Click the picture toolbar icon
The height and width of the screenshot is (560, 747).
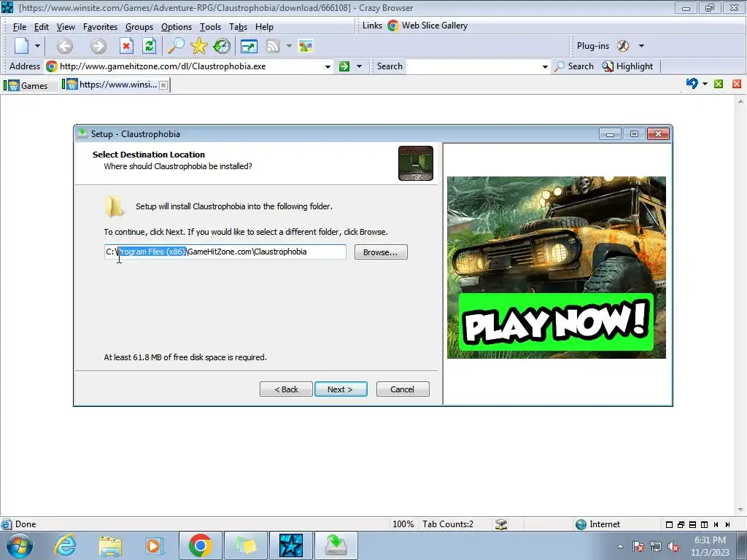(x=306, y=46)
